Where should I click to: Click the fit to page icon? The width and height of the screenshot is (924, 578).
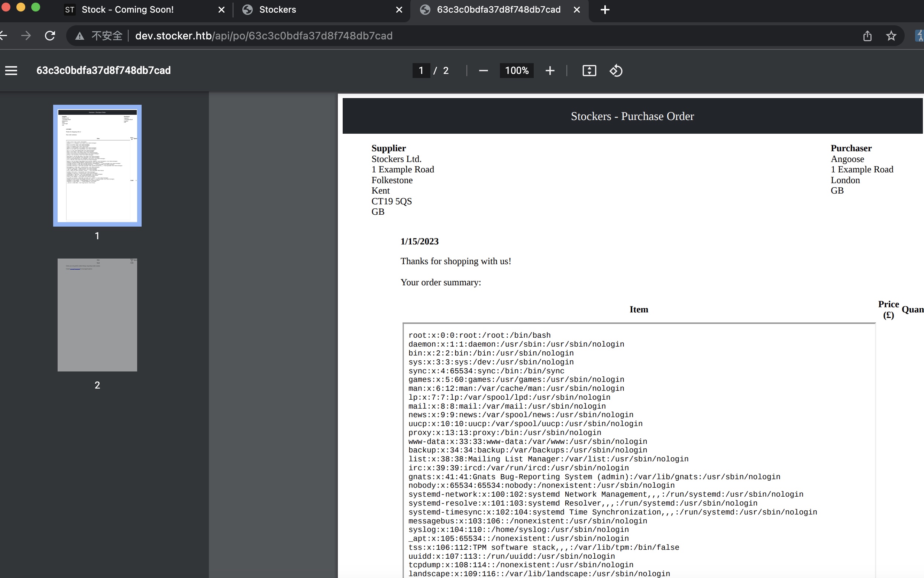click(589, 71)
